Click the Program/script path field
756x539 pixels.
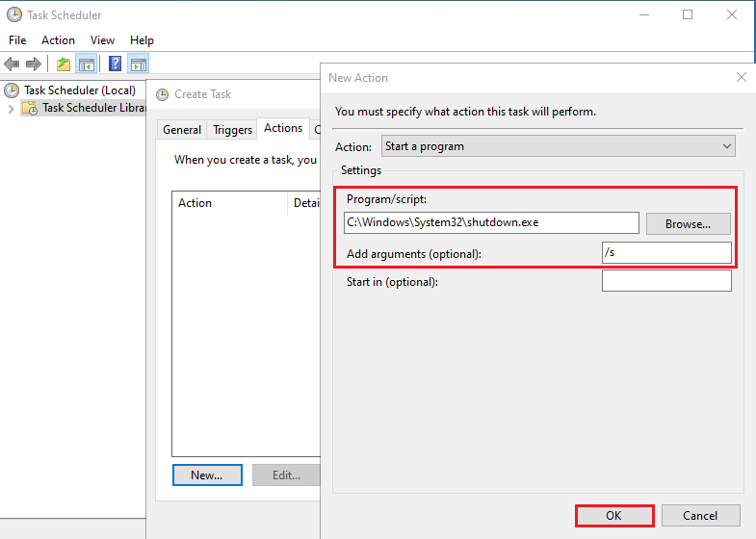point(490,222)
